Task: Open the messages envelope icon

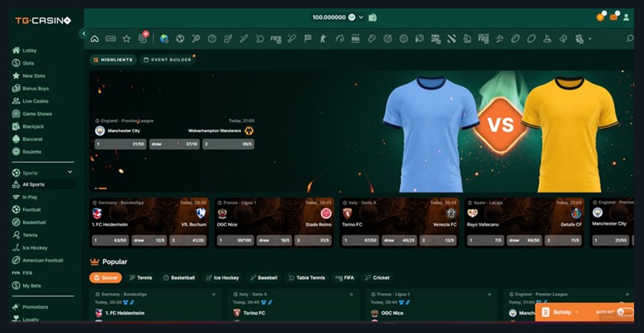Action: (x=613, y=17)
